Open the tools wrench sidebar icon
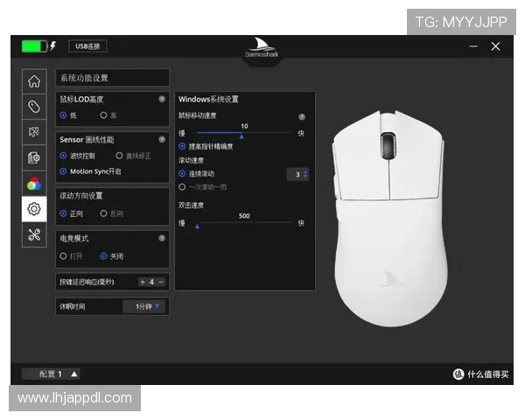The width and height of the screenshot is (525, 420). (x=34, y=234)
